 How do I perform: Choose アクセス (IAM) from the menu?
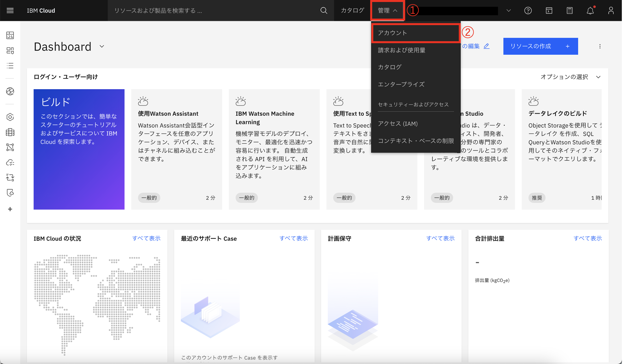398,124
